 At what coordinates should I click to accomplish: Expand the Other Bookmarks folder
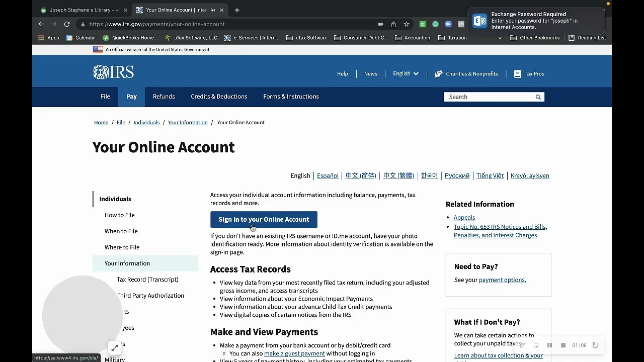click(x=535, y=38)
